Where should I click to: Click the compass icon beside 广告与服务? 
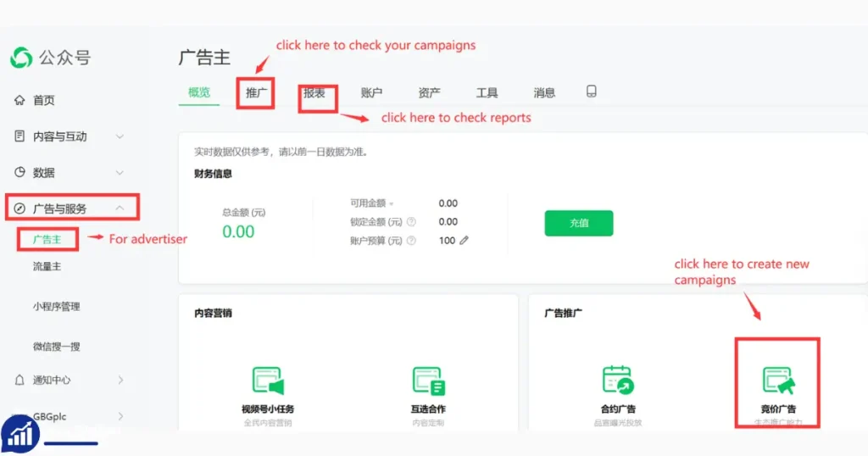[19, 209]
